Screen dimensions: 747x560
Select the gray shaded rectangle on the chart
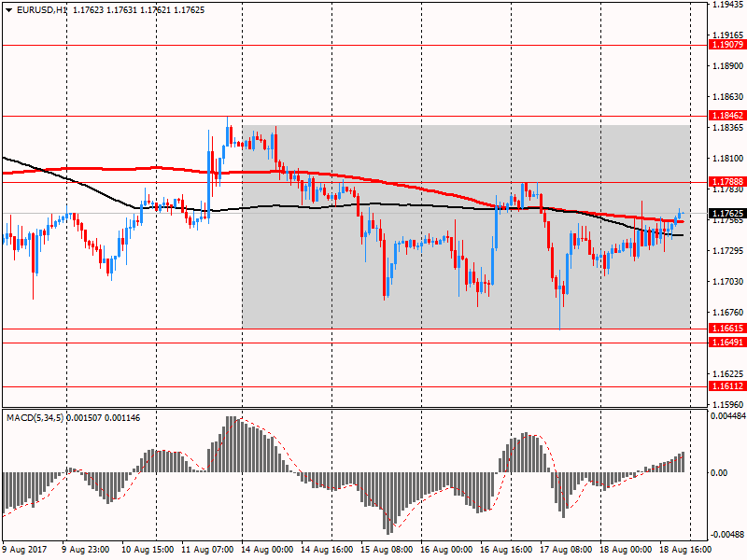466,227
